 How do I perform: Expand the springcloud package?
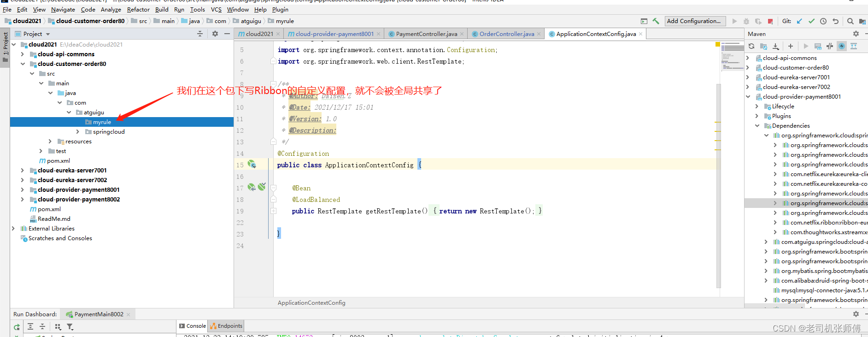point(78,132)
